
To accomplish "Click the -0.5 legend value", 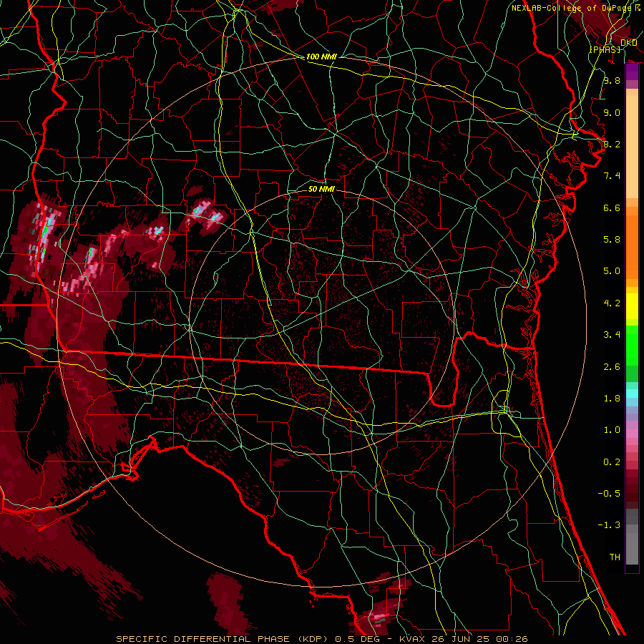I will click(x=609, y=494).
